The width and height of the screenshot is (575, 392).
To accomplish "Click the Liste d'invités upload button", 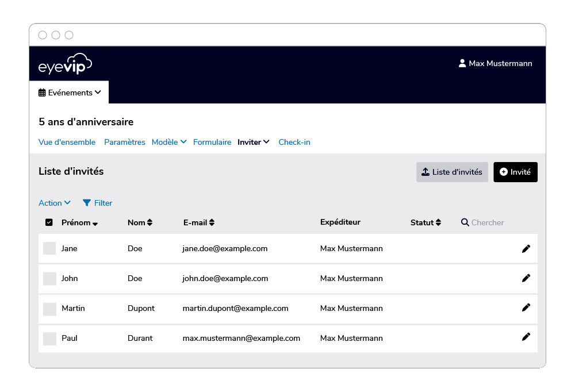I will [x=452, y=172].
